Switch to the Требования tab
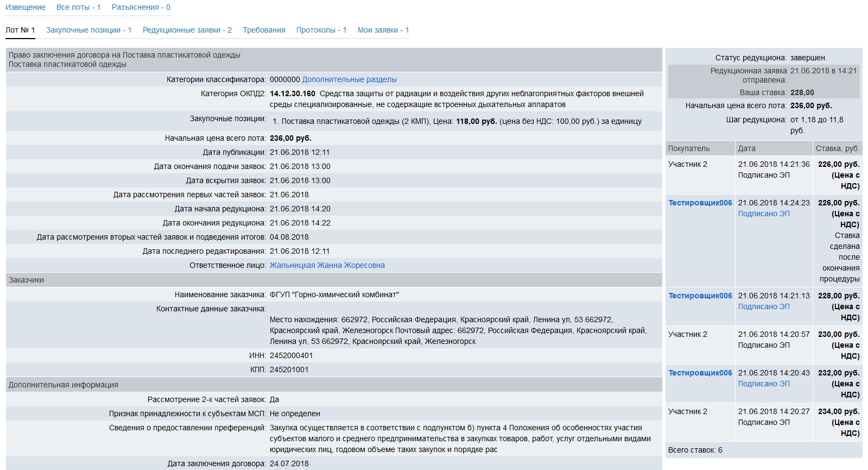This screenshot has height=470, width=868. pyautogui.click(x=264, y=30)
